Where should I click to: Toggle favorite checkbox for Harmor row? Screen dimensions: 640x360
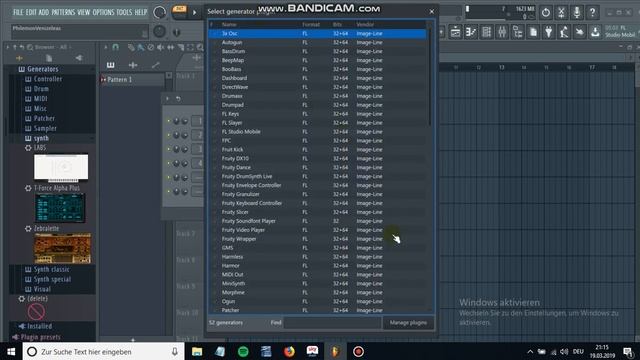[x=214, y=266]
